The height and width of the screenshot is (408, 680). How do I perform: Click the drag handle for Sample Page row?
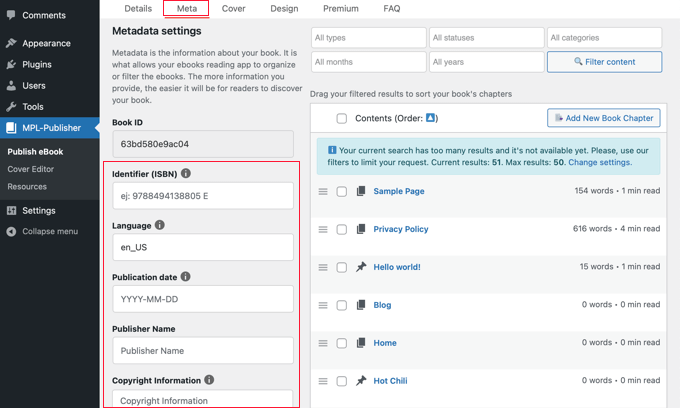coord(323,191)
